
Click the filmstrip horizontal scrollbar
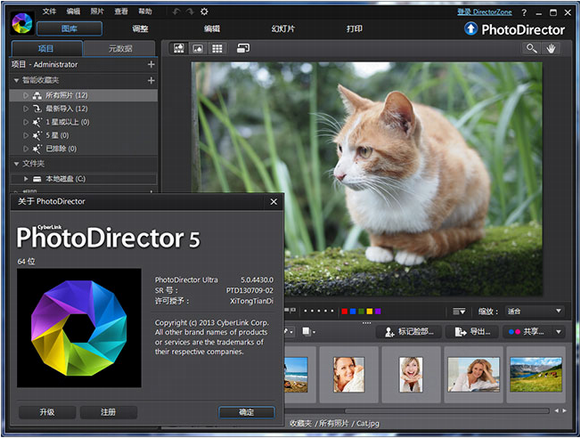(x=447, y=411)
